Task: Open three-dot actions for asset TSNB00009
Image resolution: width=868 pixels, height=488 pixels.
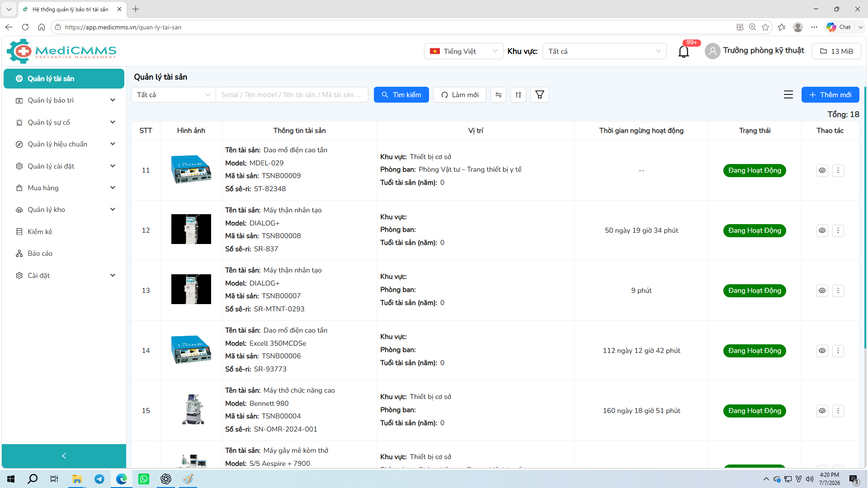Action: coord(838,170)
